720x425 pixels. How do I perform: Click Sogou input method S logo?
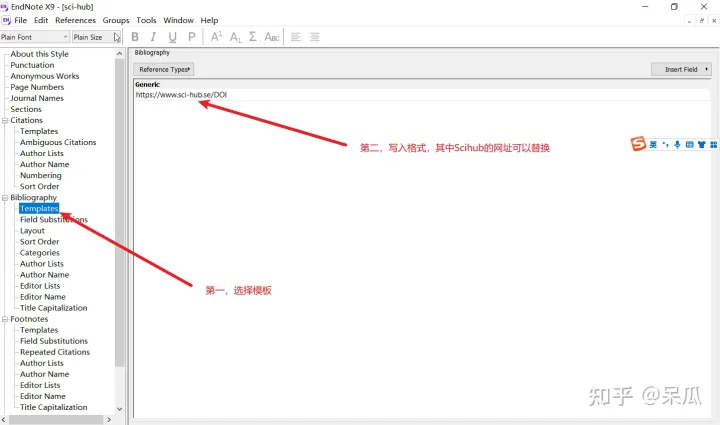[x=638, y=144]
